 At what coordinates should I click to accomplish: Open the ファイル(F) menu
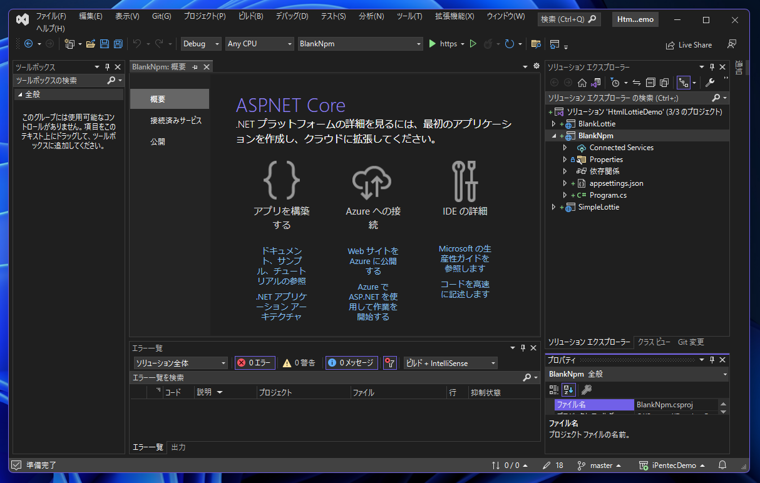pos(51,16)
